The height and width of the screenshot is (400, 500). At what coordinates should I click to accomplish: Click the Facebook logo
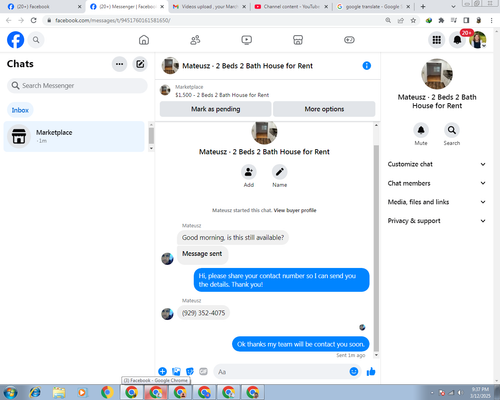tap(16, 40)
